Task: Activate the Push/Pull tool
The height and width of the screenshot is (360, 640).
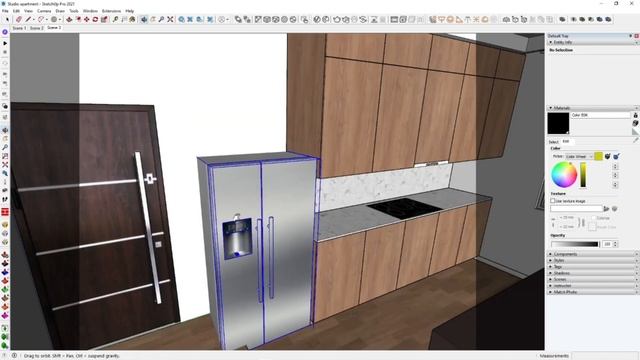Action: click(x=69, y=19)
